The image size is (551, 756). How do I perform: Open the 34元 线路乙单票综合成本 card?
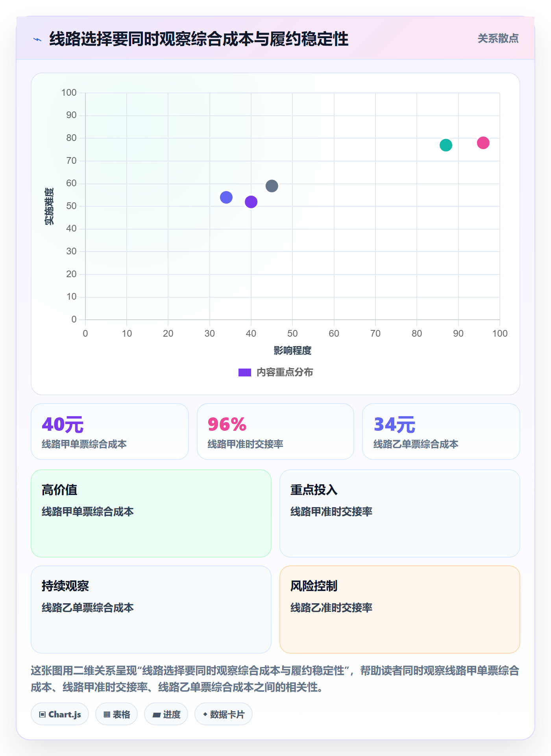(441, 432)
